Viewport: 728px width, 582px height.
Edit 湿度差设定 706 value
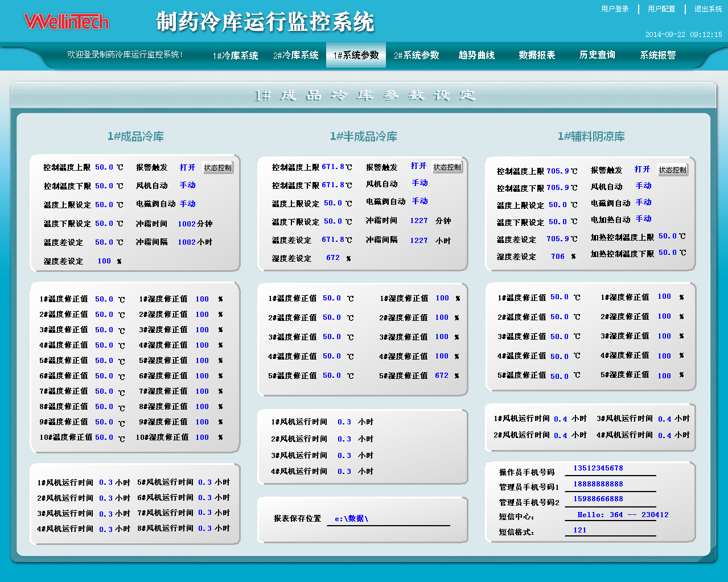558,257
